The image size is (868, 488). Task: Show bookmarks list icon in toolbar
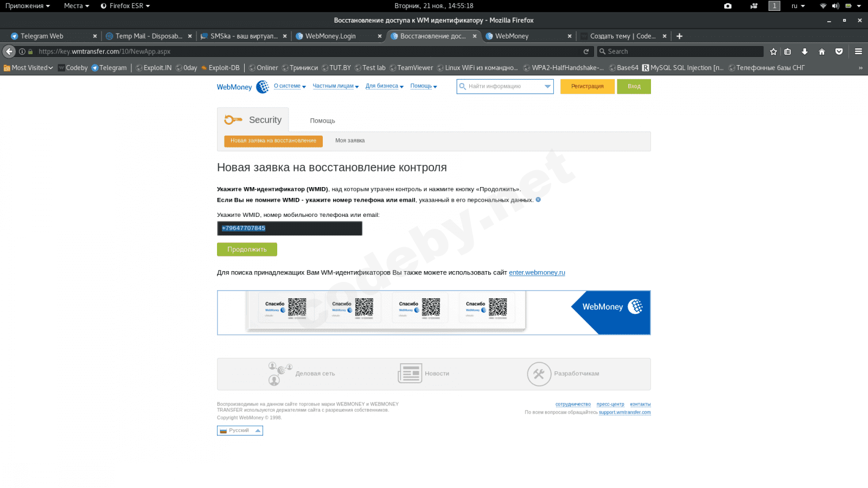(788, 52)
